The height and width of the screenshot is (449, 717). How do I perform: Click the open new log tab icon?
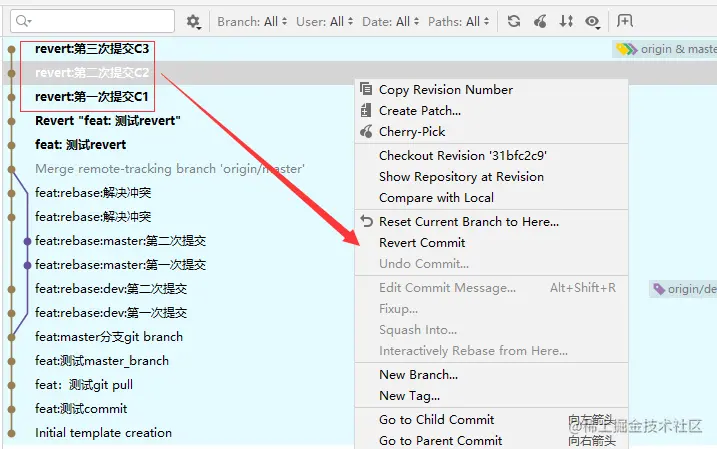pos(625,21)
